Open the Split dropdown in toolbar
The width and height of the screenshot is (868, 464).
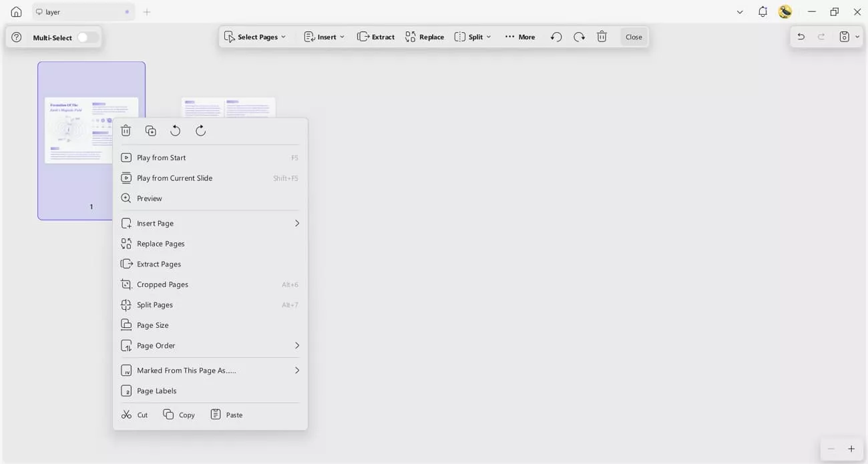tap(473, 37)
